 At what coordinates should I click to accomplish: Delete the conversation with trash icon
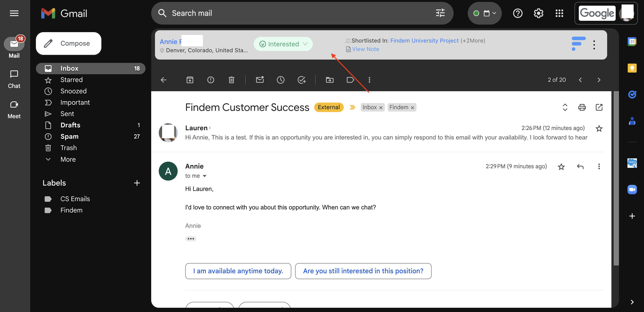(231, 80)
